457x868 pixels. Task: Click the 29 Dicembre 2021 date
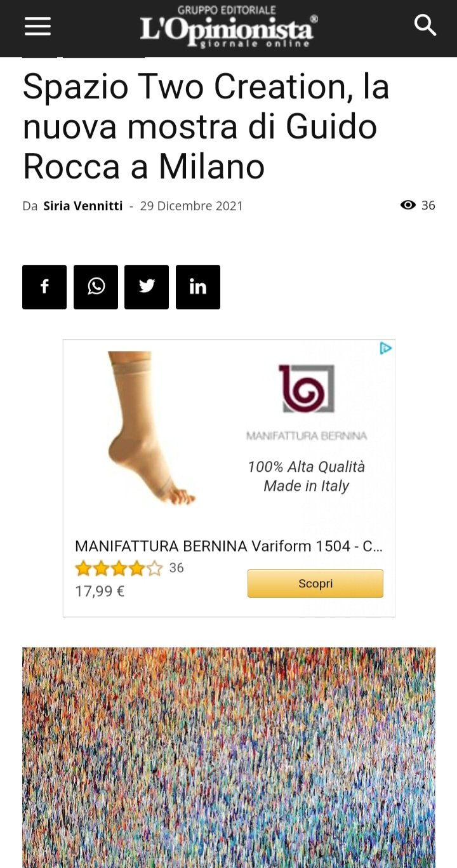tap(191, 206)
